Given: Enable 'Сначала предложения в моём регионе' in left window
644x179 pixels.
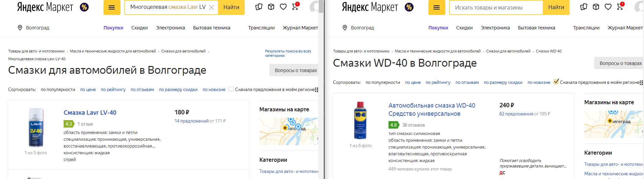Looking at the screenshot, I should (x=231, y=89).
